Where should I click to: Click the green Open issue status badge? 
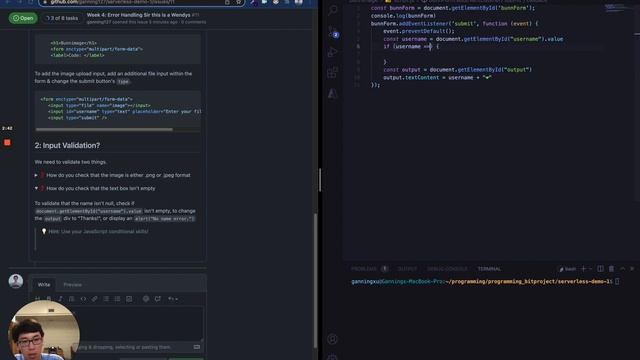(x=23, y=18)
